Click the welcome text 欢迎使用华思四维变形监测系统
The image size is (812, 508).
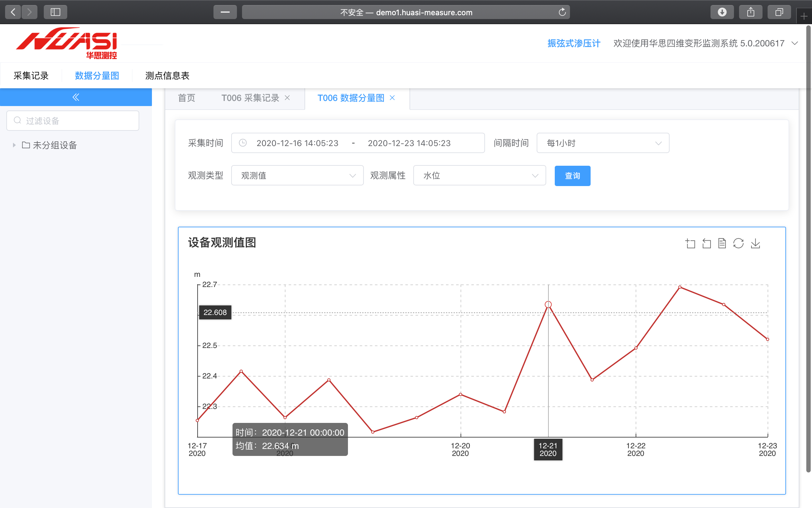pyautogui.click(x=675, y=43)
